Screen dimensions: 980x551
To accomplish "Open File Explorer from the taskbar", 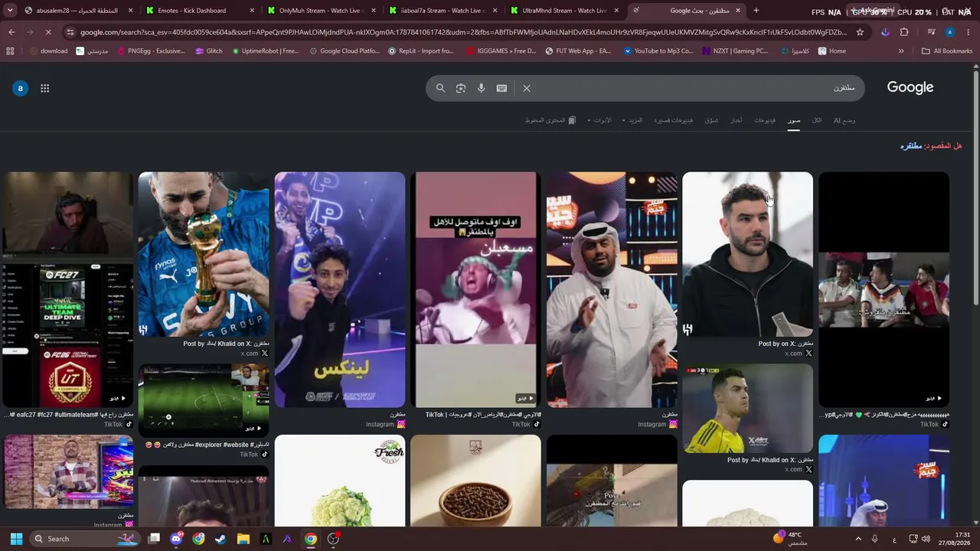I will pyautogui.click(x=243, y=539).
